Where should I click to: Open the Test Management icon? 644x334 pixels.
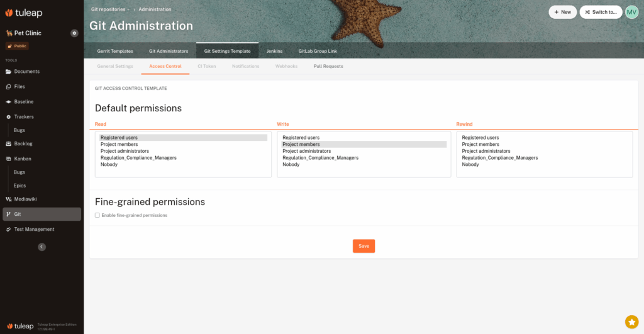[8, 230]
